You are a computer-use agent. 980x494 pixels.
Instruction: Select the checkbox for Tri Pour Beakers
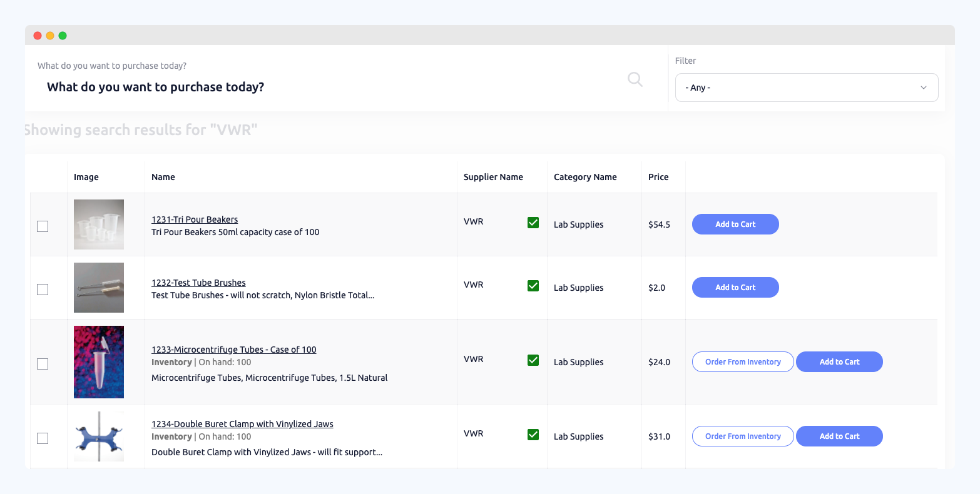point(42,226)
